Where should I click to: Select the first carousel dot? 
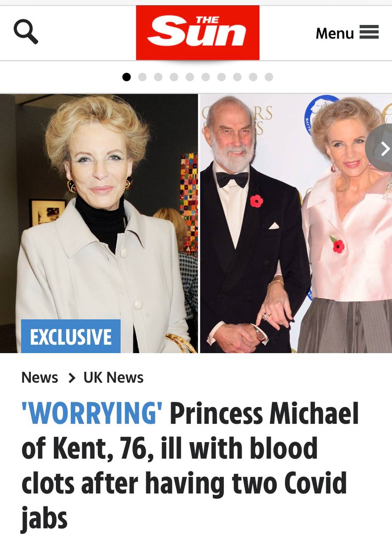click(127, 77)
